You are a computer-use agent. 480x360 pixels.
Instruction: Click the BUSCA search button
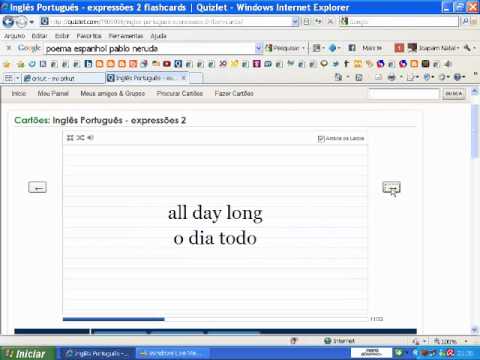[x=454, y=94]
